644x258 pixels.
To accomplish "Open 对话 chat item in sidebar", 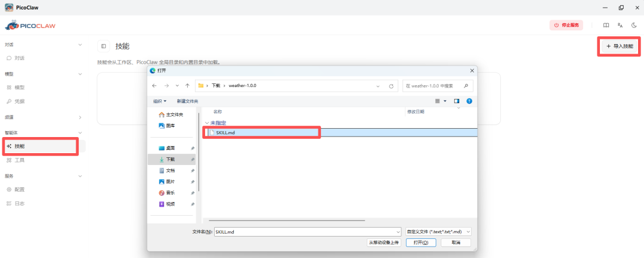I will (20, 58).
